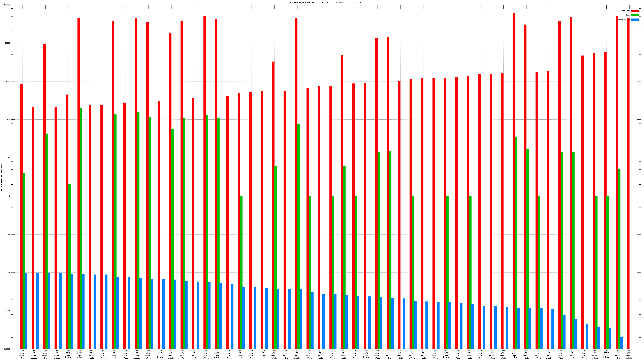Click the first x-axis label '3@ 2.list.dnswl.org 2 hops'
Screen dimensions: 644x362
(23, 355)
